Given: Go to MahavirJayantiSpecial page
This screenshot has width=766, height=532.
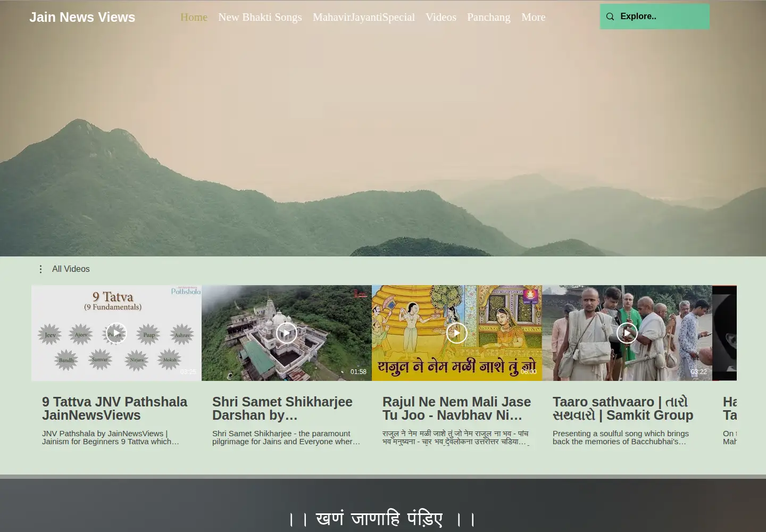Looking at the screenshot, I should pos(364,17).
